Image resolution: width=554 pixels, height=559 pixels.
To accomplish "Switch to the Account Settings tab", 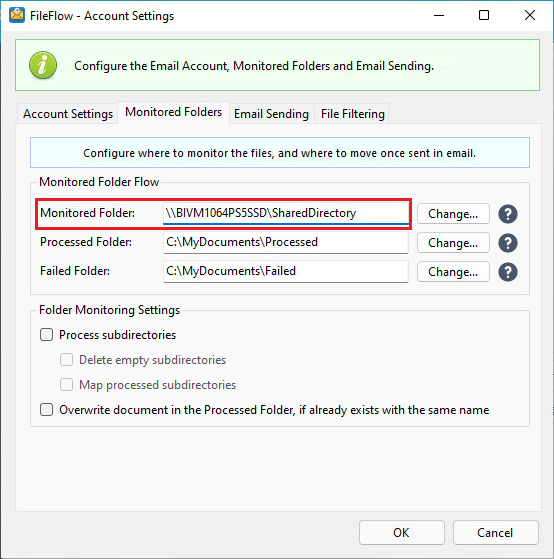I will pyautogui.click(x=68, y=114).
